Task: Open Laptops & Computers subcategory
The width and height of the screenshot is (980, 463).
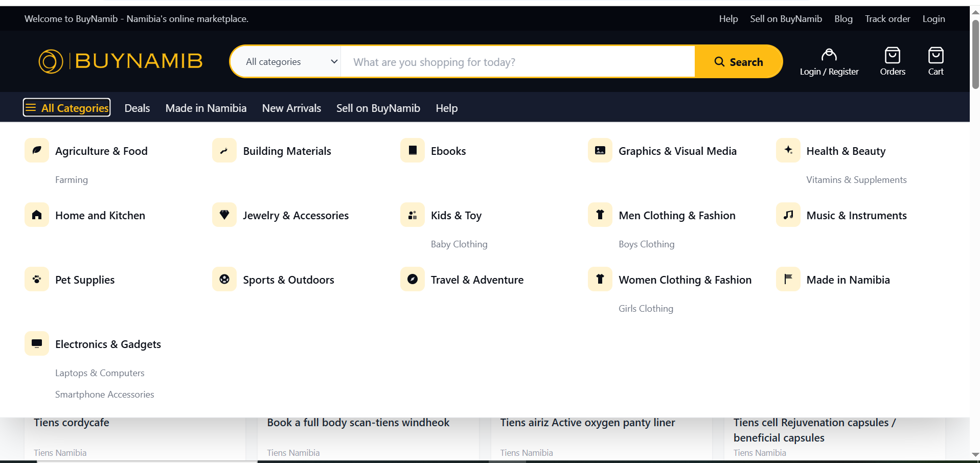Action: point(100,373)
